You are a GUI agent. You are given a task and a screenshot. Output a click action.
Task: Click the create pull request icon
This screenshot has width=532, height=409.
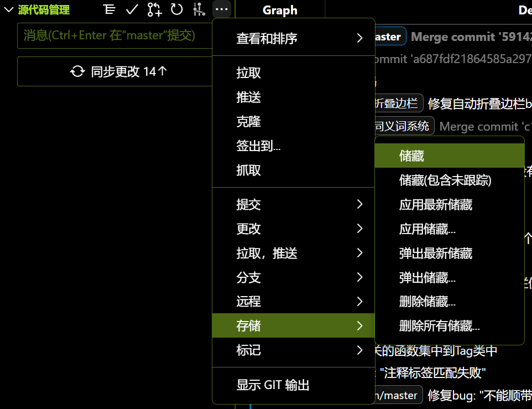point(154,9)
